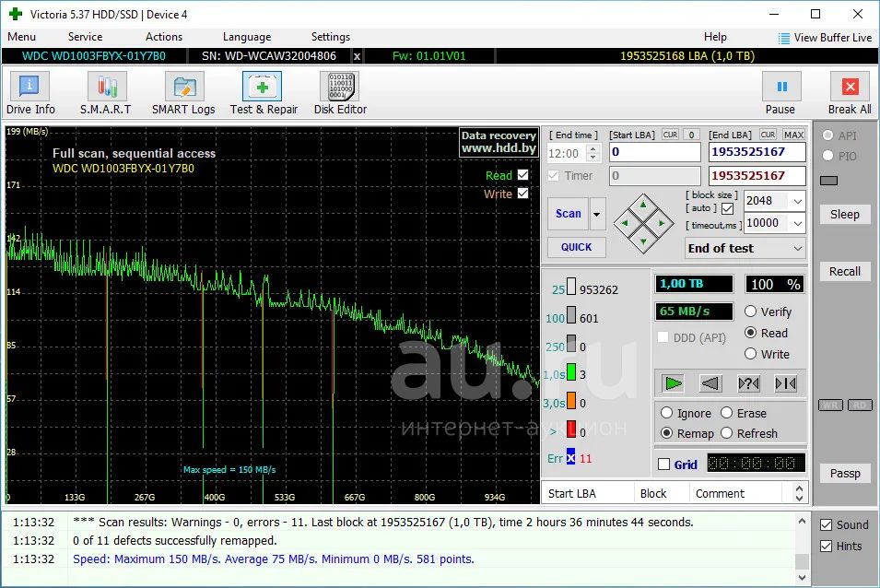Image resolution: width=880 pixels, height=588 pixels.
Task: Launch the Disk Editor
Action: tap(340, 94)
